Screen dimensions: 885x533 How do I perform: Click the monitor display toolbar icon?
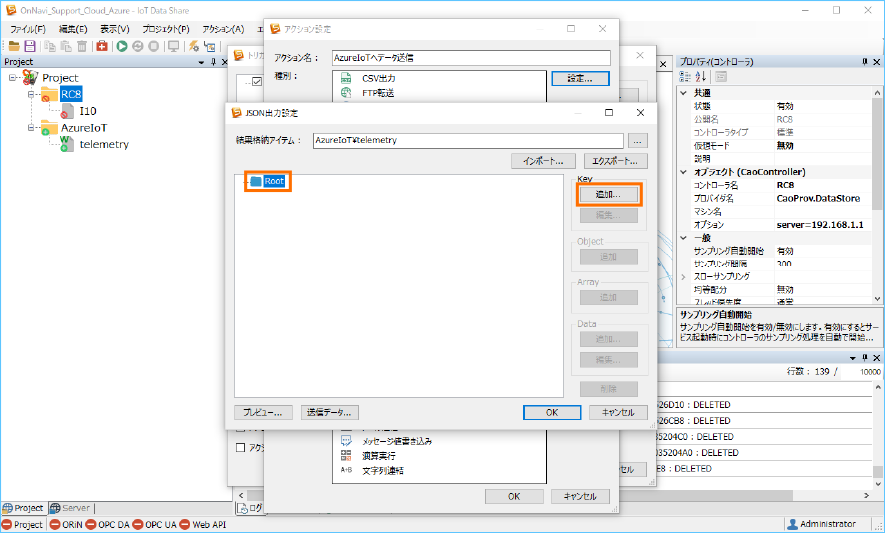pyautogui.click(x=174, y=46)
